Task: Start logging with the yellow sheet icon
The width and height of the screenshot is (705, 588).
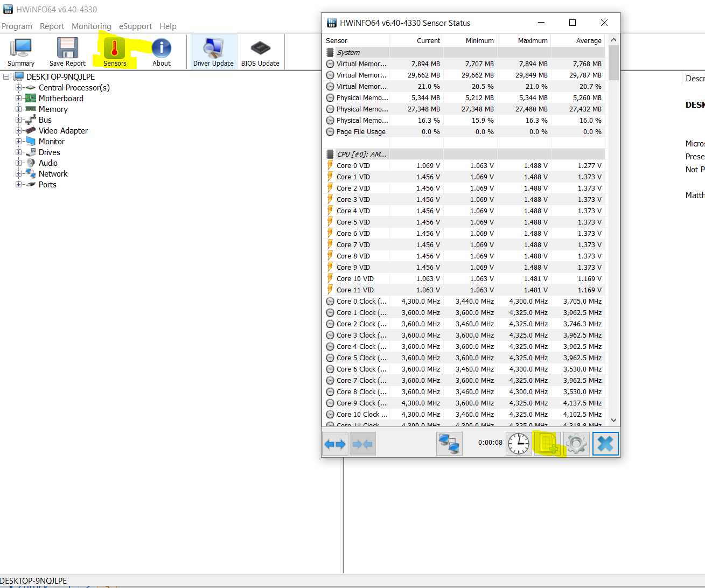Action: (548, 444)
